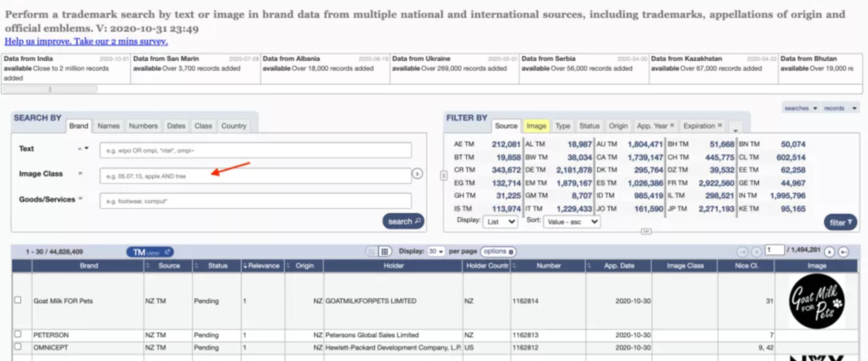Select the Goat Milk FOR Pets checkbox
868x361 pixels.
(x=18, y=299)
